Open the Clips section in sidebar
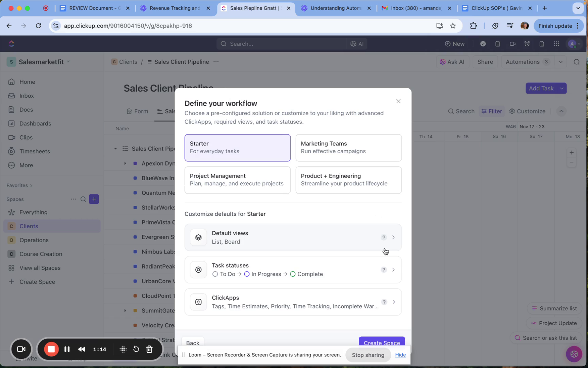The image size is (588, 368). click(26, 137)
